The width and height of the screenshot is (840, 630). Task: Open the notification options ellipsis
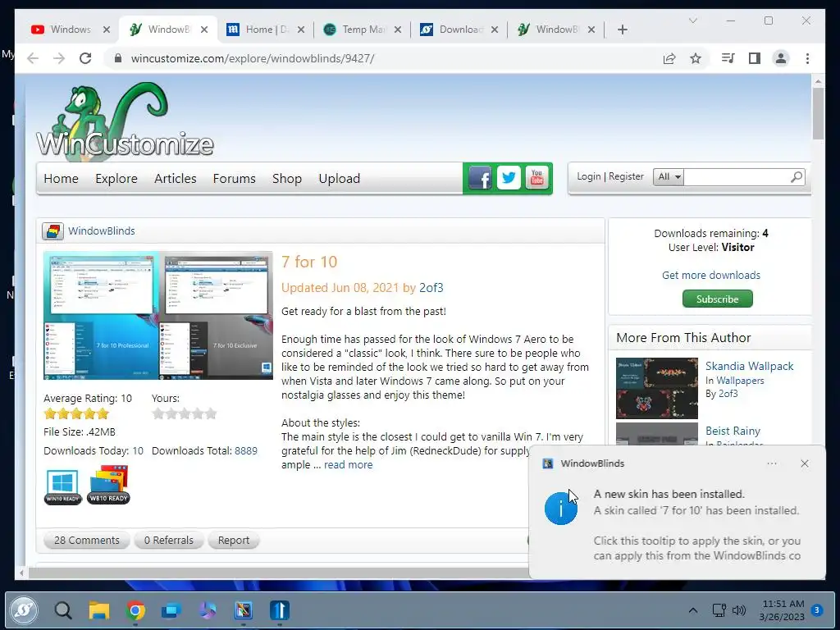point(771,463)
